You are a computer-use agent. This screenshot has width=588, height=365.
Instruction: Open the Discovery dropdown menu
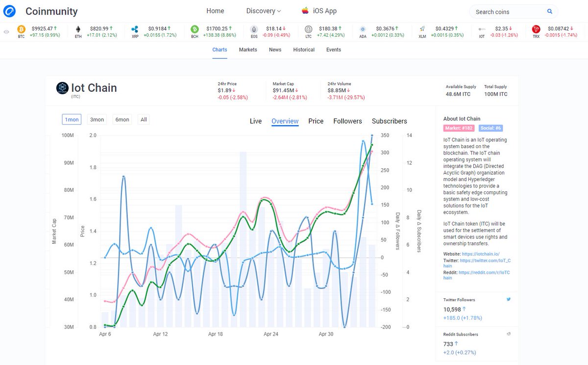[264, 11]
